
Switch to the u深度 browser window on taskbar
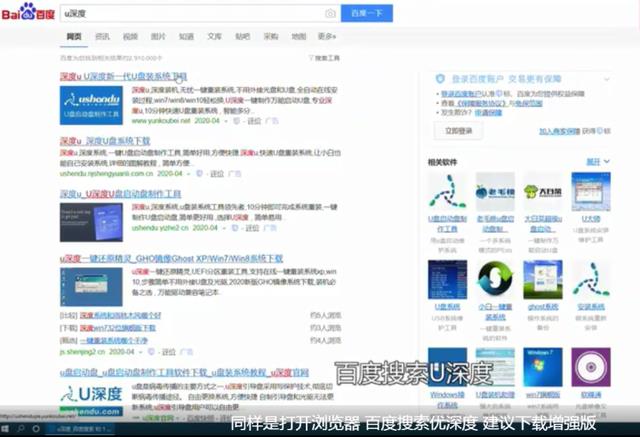pyautogui.click(x=80, y=429)
